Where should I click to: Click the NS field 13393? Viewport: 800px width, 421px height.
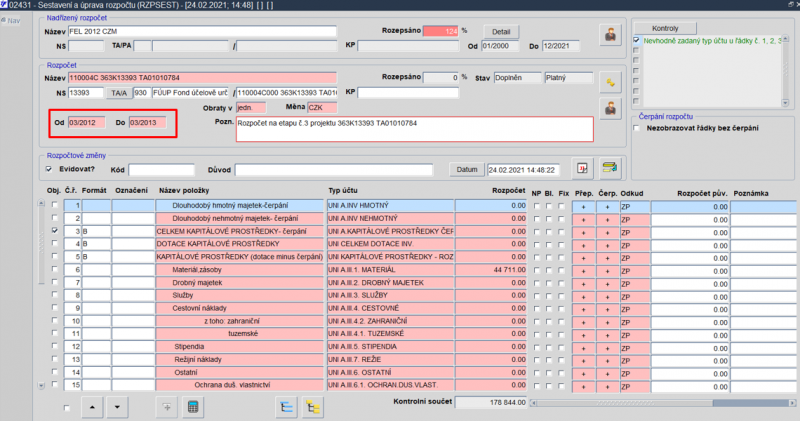[x=86, y=93]
